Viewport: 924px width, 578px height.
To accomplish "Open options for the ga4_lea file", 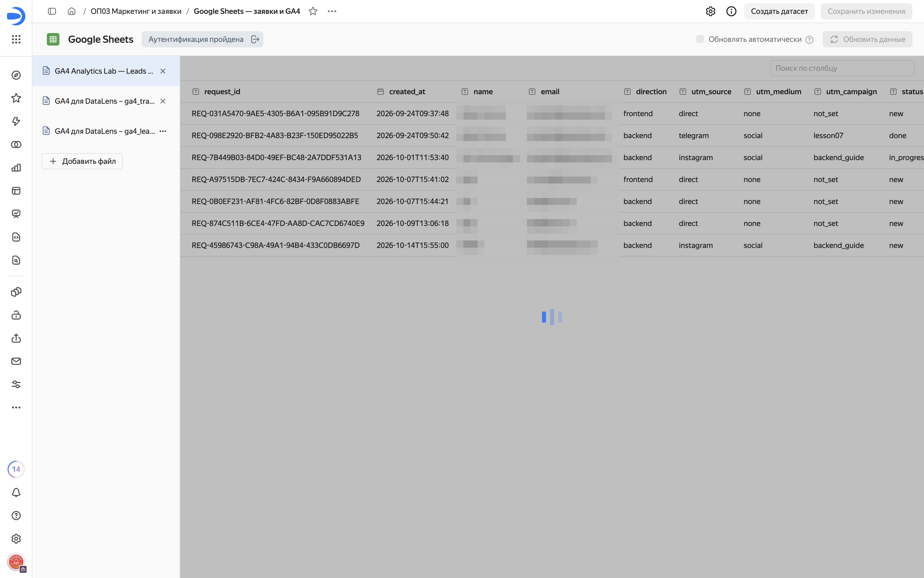I will pos(163,131).
